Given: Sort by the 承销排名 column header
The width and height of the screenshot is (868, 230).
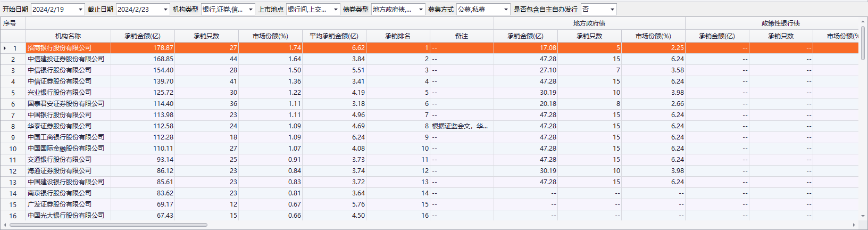Looking at the screenshot, I should click(398, 36).
